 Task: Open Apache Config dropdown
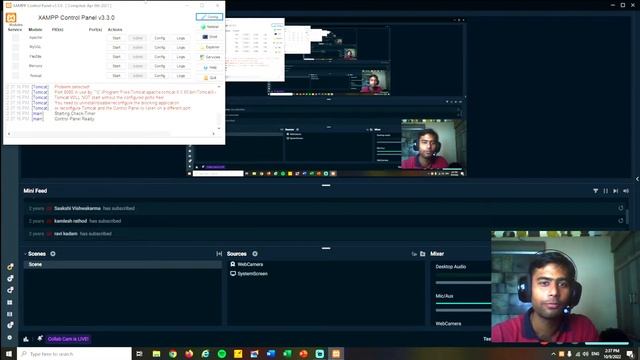160,38
